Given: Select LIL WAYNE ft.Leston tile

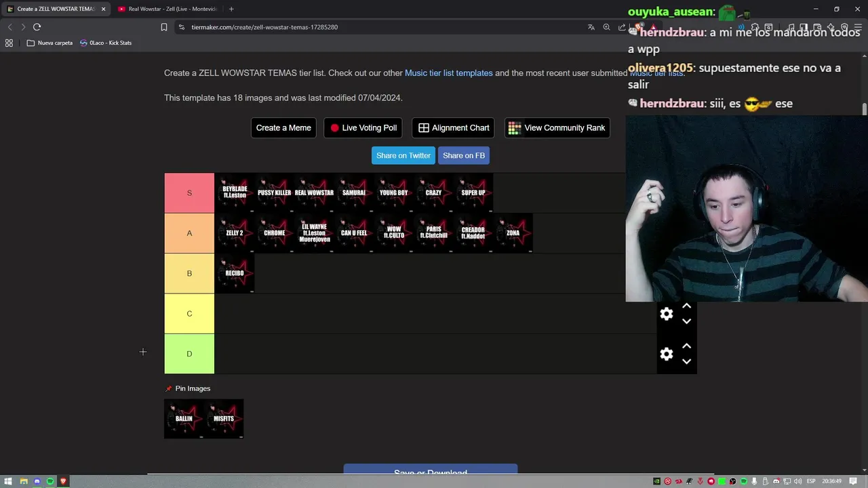Looking at the screenshot, I should (x=314, y=233).
